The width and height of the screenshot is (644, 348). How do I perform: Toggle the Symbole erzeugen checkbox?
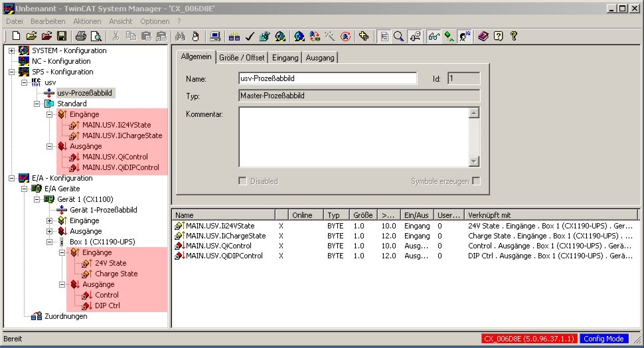click(476, 181)
